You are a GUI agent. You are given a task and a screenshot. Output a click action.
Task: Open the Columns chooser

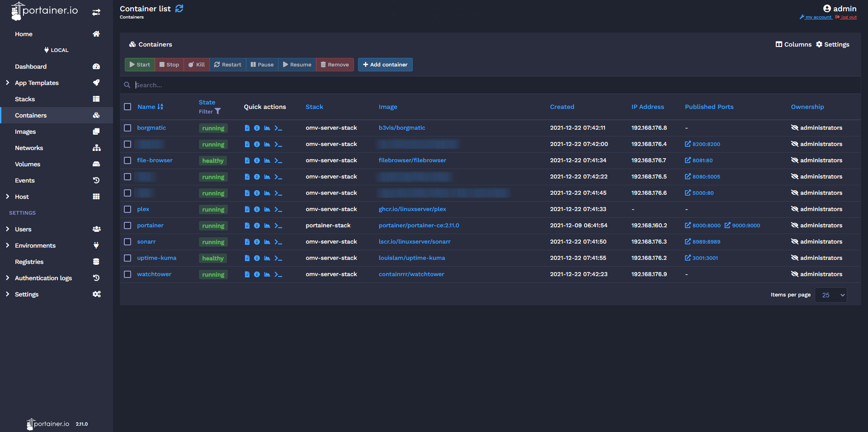[793, 44]
